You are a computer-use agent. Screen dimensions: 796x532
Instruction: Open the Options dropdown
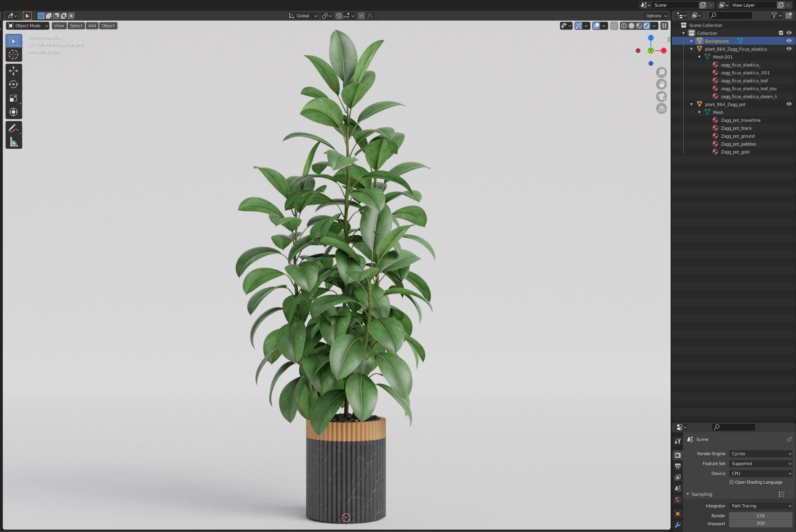(656, 16)
